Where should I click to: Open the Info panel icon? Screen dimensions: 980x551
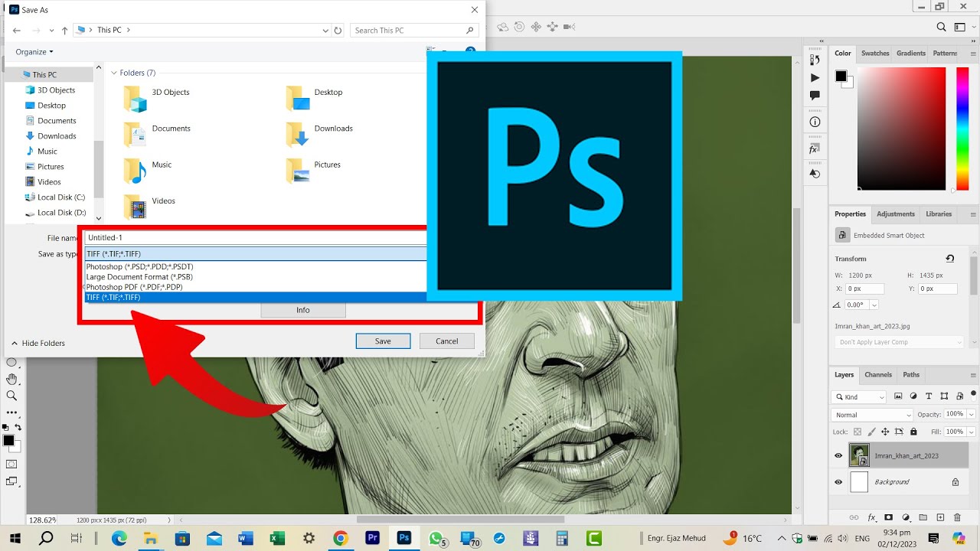815,122
